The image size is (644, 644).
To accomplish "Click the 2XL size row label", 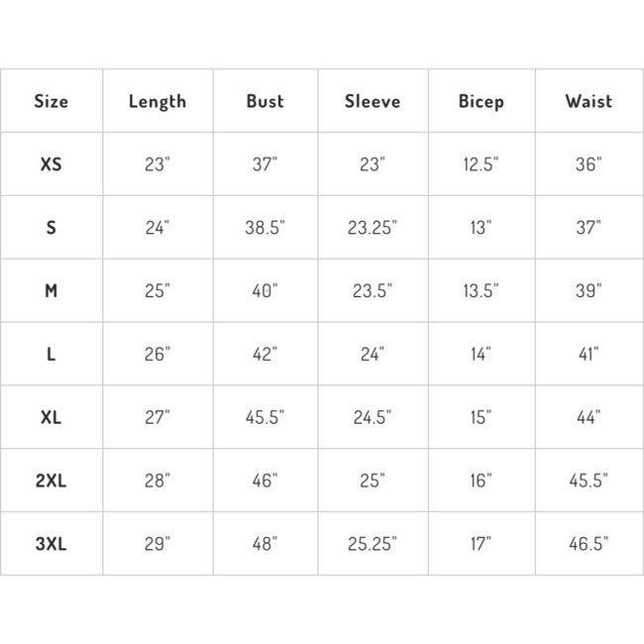I will (52, 482).
